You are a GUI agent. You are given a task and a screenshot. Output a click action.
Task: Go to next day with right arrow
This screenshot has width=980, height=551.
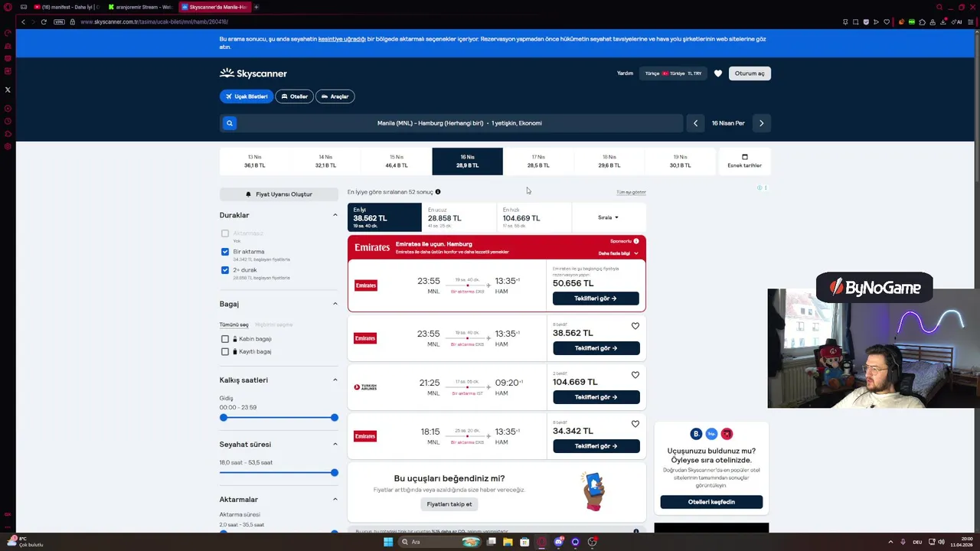[761, 123]
